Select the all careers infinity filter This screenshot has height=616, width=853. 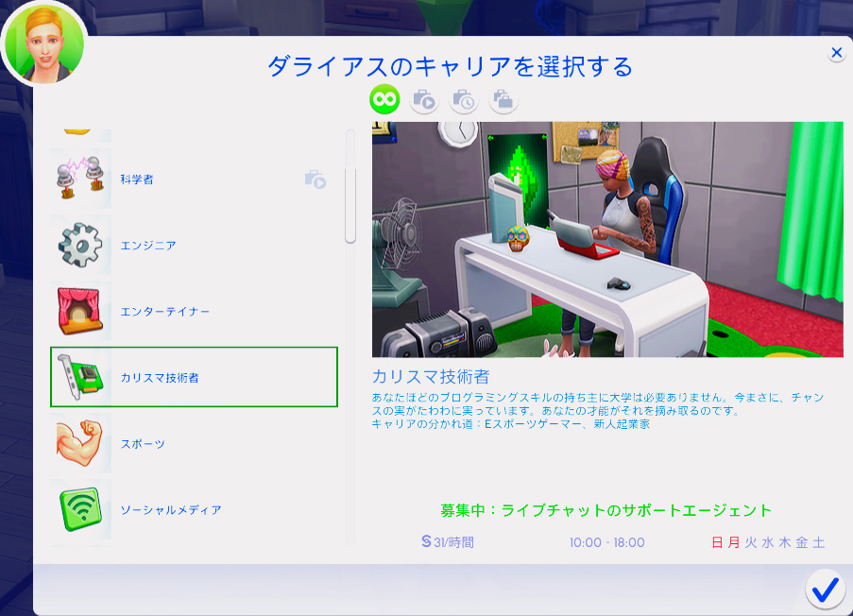(384, 99)
